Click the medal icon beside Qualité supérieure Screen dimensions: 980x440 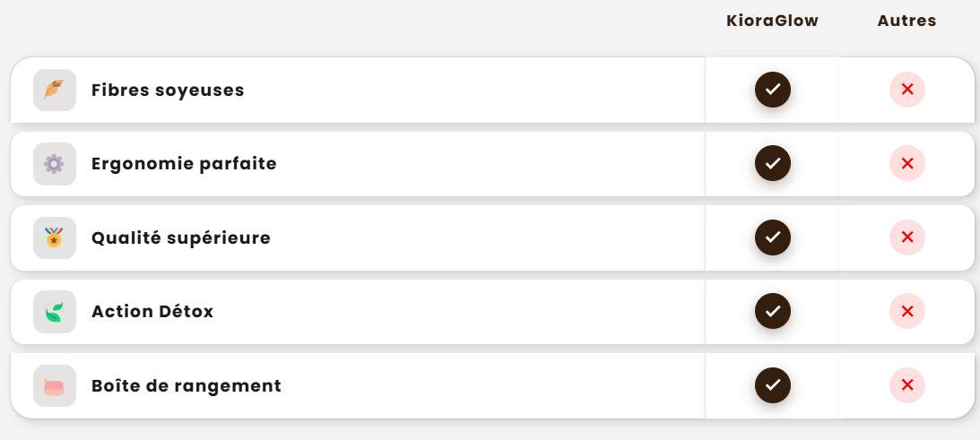(x=55, y=238)
